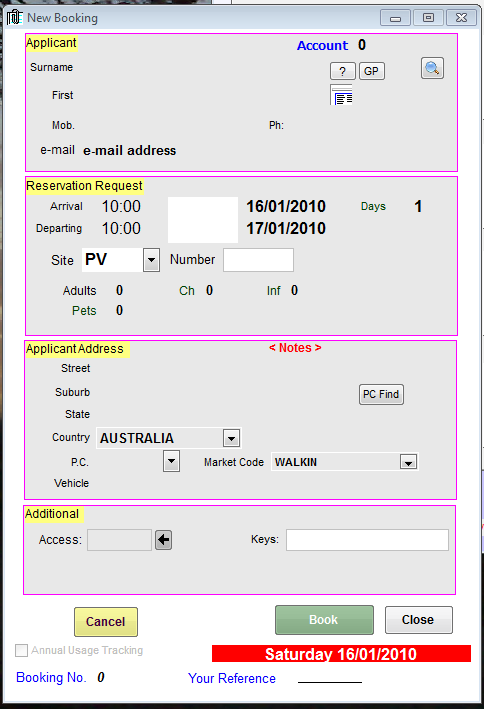
Task: Click the site Number input field
Action: point(258,260)
